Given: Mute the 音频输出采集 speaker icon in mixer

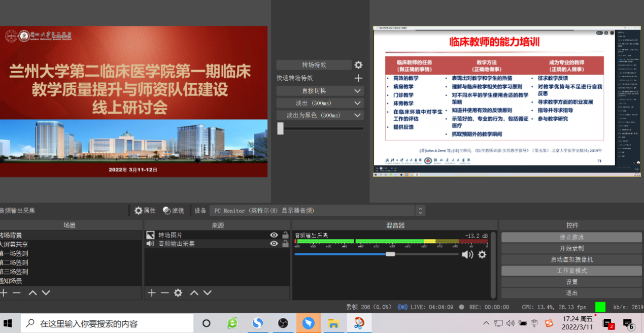Looking at the screenshot, I should (467, 254).
